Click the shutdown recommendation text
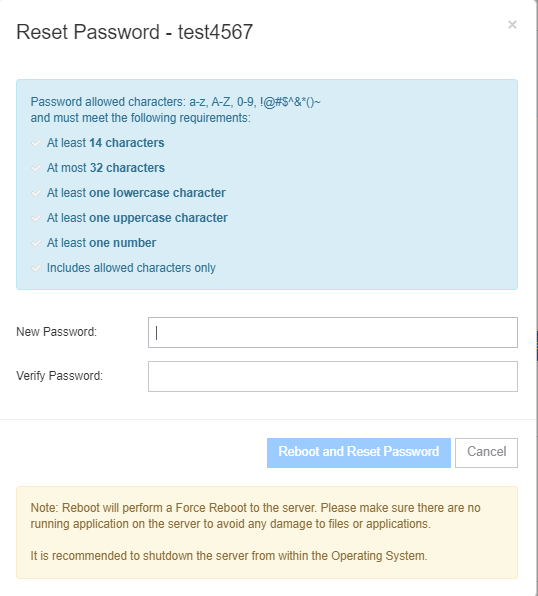Image resolution: width=538 pixels, height=596 pixels. tap(229, 556)
